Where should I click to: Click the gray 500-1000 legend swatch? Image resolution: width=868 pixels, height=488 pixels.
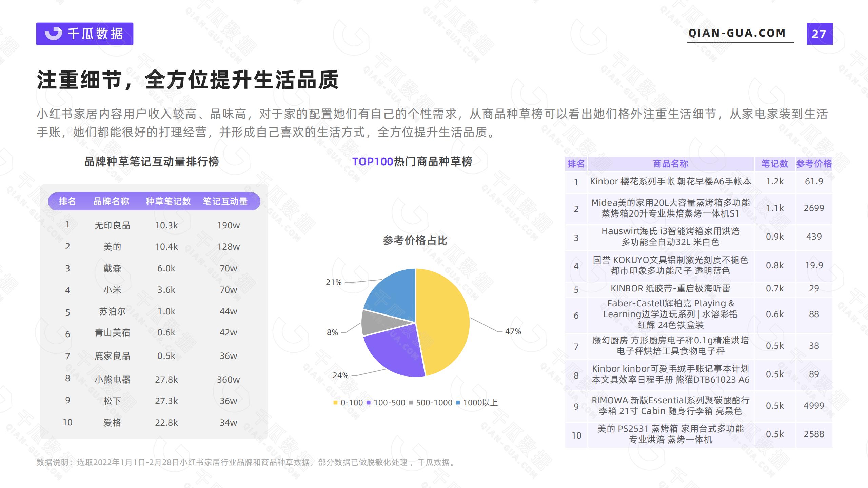pos(411,403)
